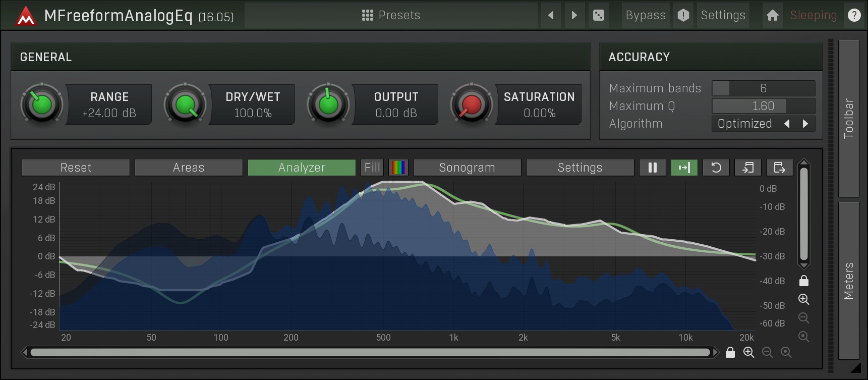
Task: Select previous Algorithm with left arrow
Action: [787, 124]
